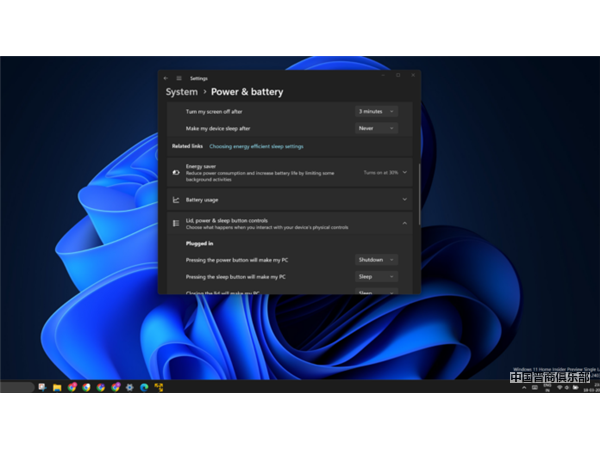The image size is (600, 450).
Task: Open the Settings gear in the taskbar
Action: pyautogui.click(x=129, y=387)
